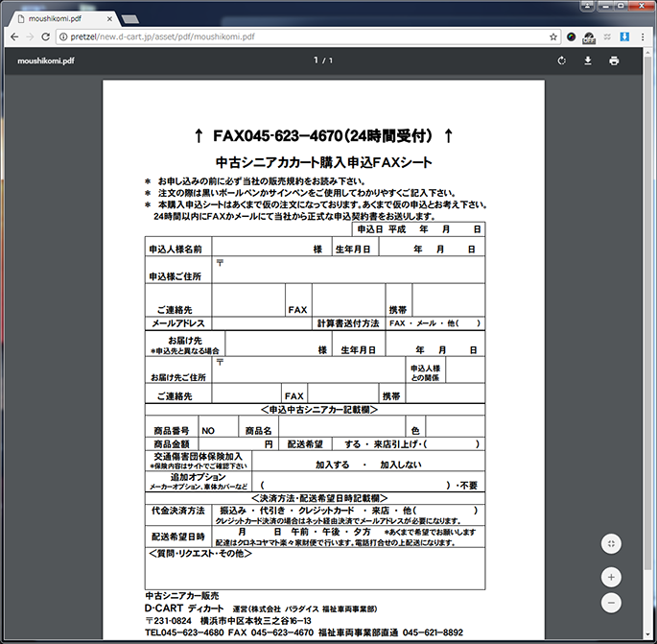This screenshot has width=657, height=644.
Task: Click the 配送希望日時 label
Action: [x=178, y=537]
